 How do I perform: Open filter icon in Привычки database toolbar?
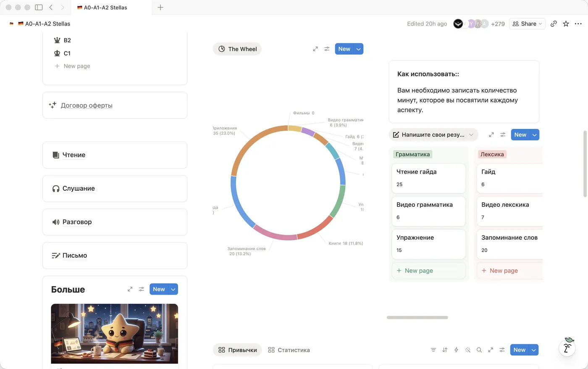coord(433,350)
